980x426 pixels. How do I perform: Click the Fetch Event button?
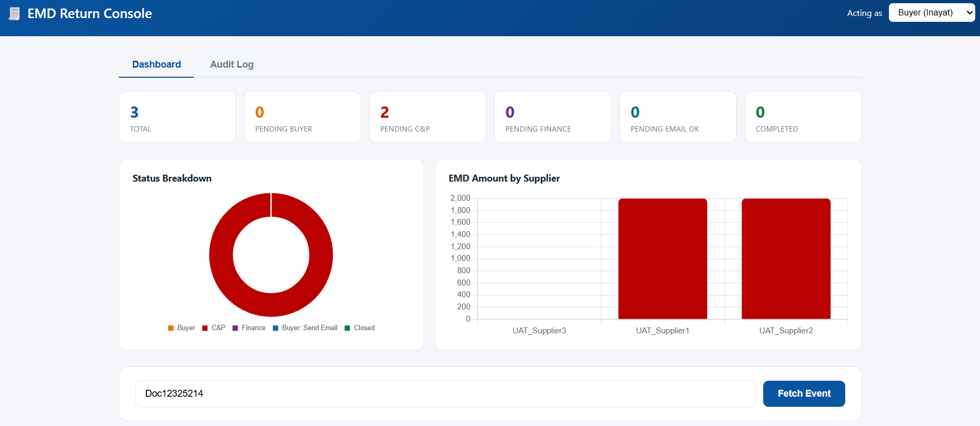(804, 394)
